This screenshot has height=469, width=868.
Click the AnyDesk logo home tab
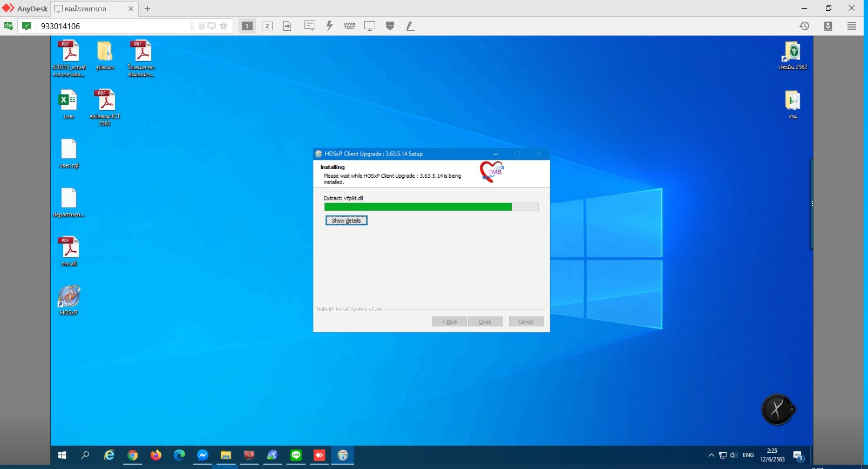[25, 9]
